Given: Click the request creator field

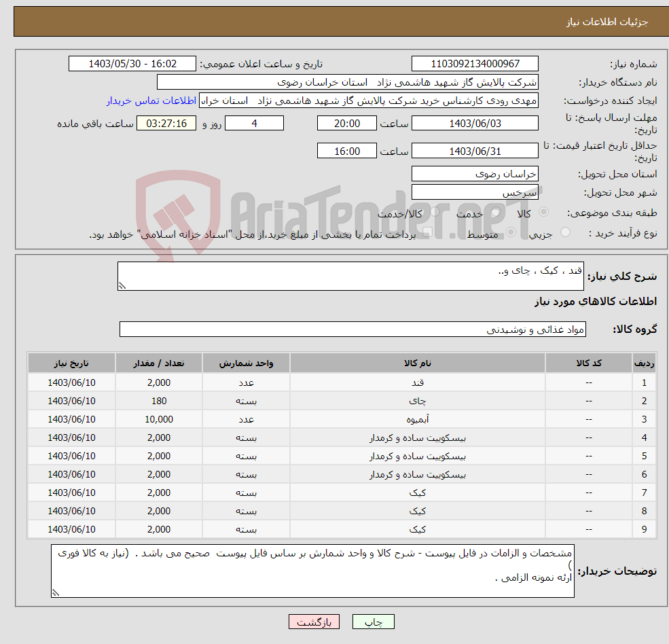Looking at the screenshot, I should coord(369,101).
